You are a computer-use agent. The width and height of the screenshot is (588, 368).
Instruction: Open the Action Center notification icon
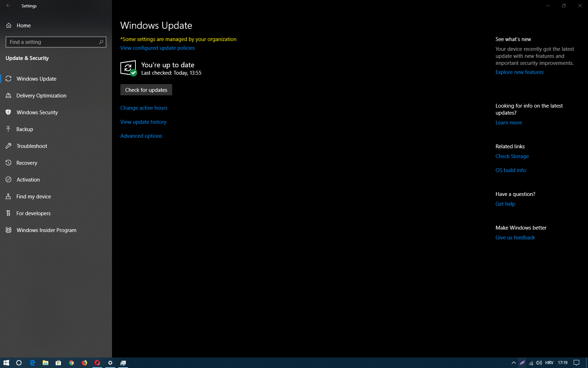576,363
